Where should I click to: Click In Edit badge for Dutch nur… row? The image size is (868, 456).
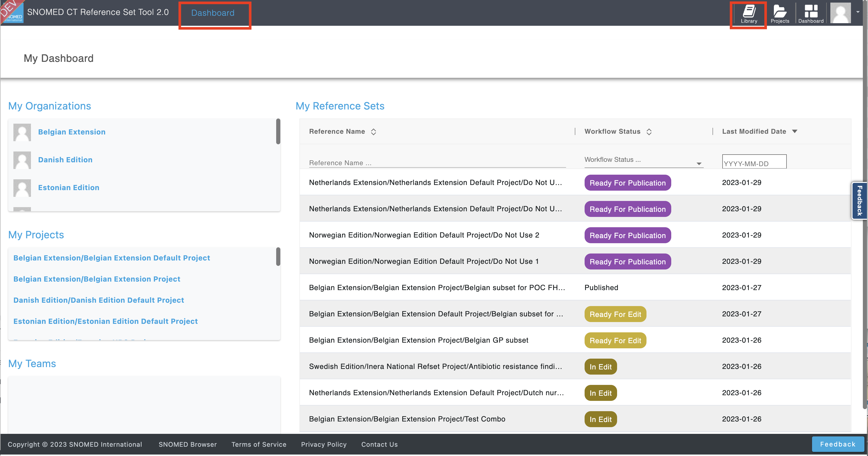[600, 393]
